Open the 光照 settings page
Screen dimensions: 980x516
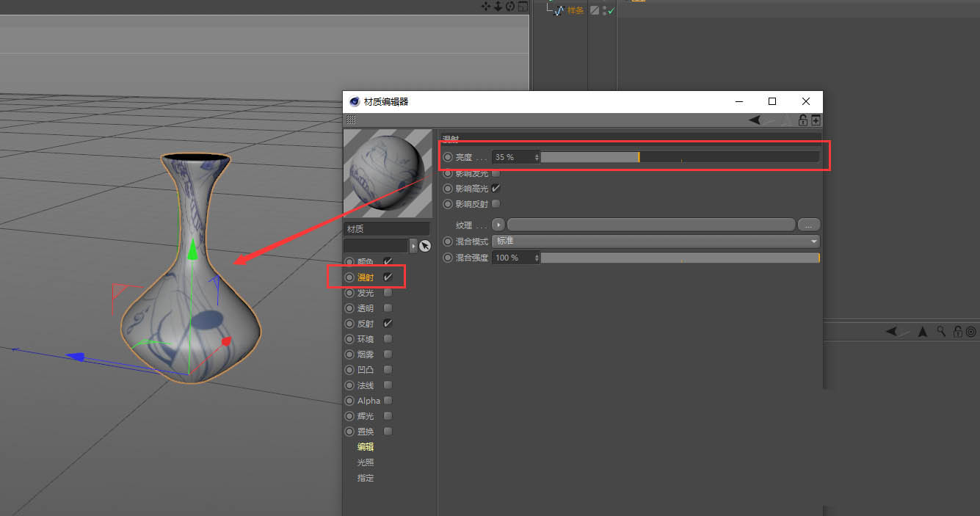tap(365, 462)
